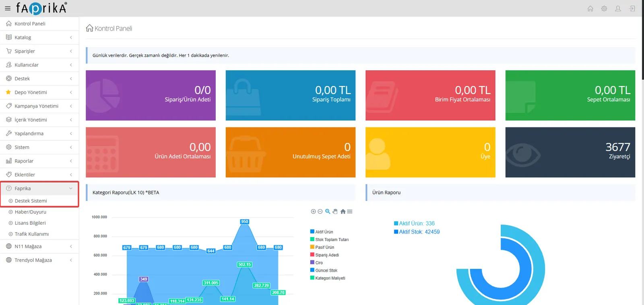Open the user profile icon in the header

[618, 8]
